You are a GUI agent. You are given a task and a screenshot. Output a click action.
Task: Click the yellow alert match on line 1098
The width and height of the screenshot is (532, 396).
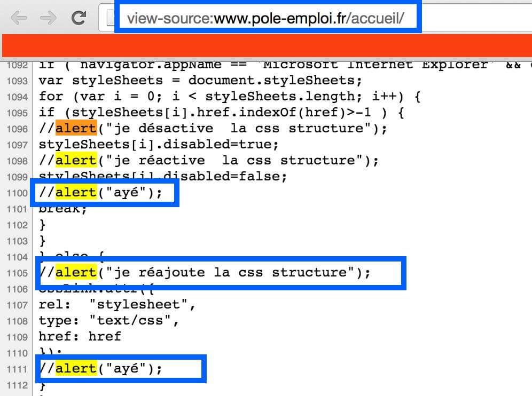[x=76, y=160]
